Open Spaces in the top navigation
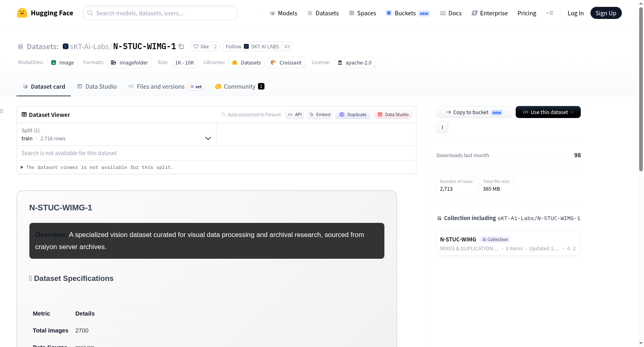The image size is (644, 347). tap(363, 13)
